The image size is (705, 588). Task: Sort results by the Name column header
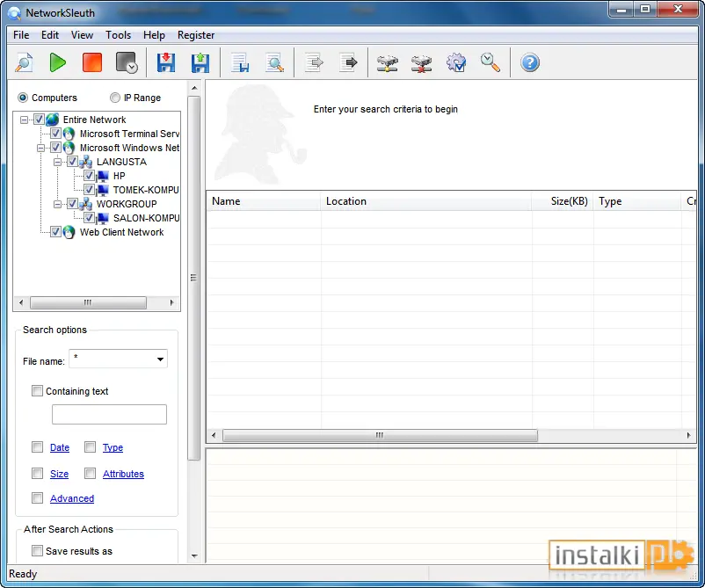point(264,201)
